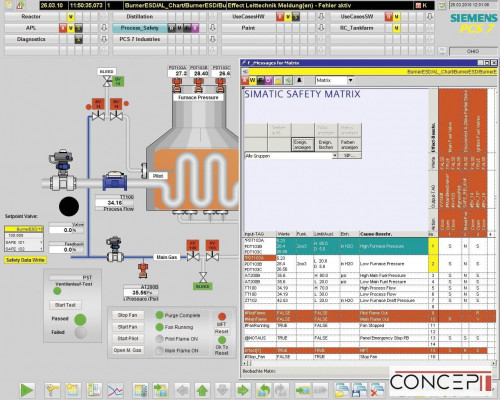Open the Process_Safety area tab
Screen dimensions: 500x400
click(x=140, y=28)
